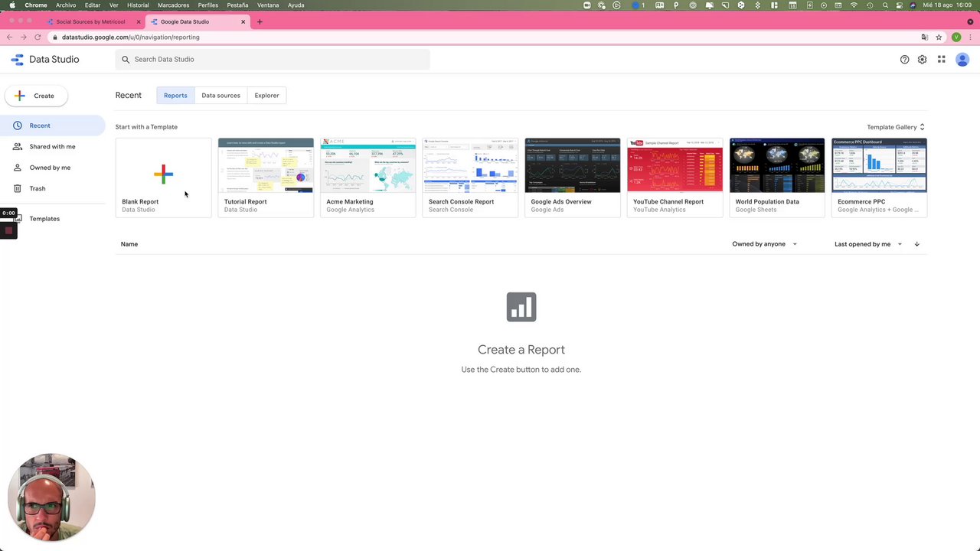Open the World Population Data template
Image resolution: width=980 pixels, height=551 pixels.
coord(777,178)
